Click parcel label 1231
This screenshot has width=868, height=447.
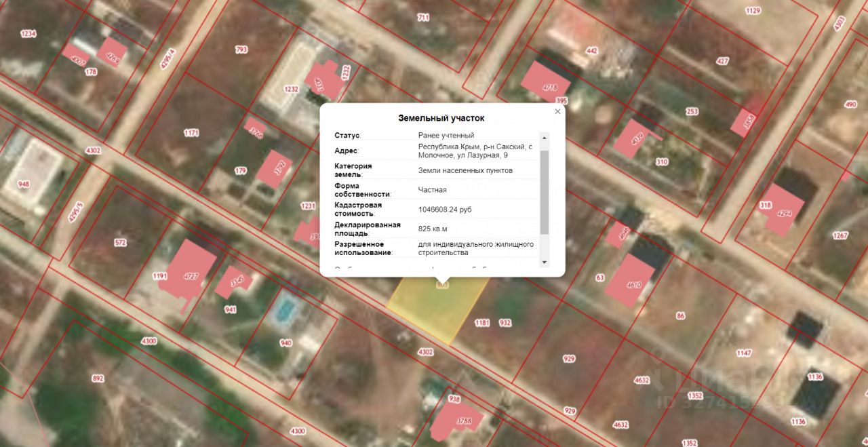(309, 206)
